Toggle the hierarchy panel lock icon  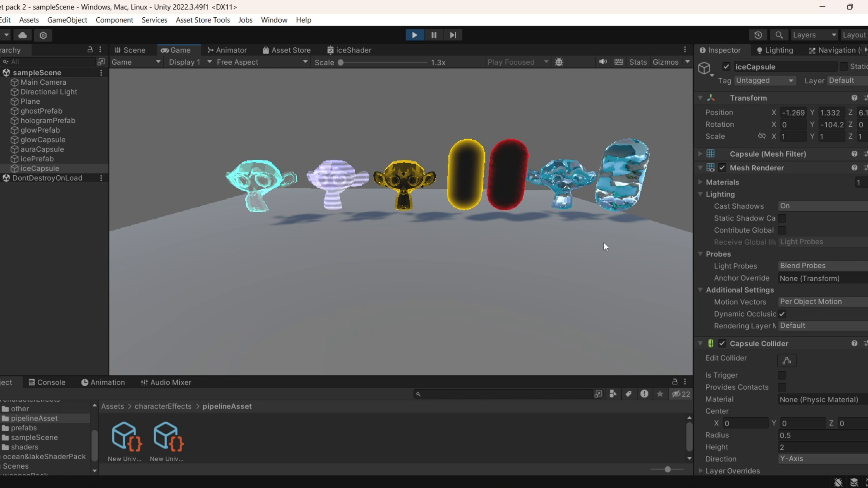[x=90, y=49]
